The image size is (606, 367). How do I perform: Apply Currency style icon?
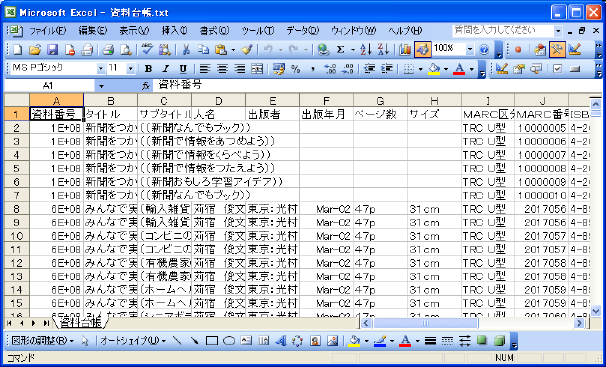[x=278, y=69]
